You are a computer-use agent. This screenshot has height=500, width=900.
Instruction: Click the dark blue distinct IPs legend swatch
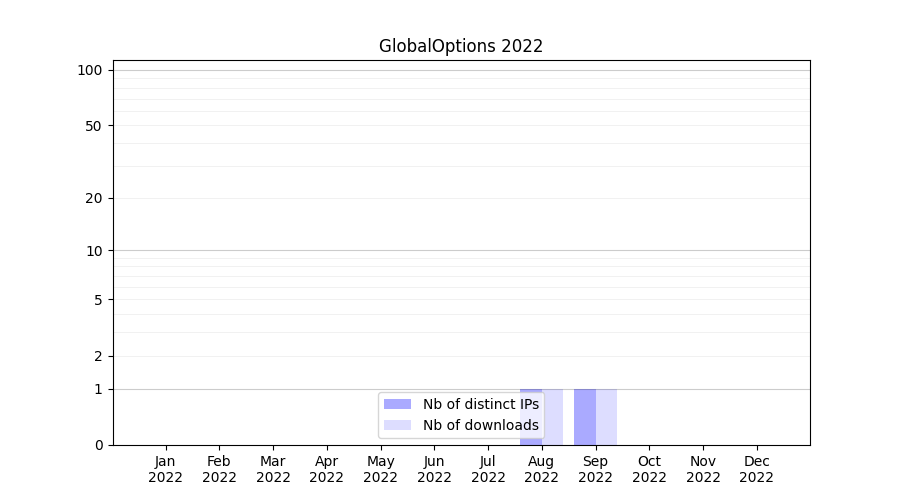[397, 404]
